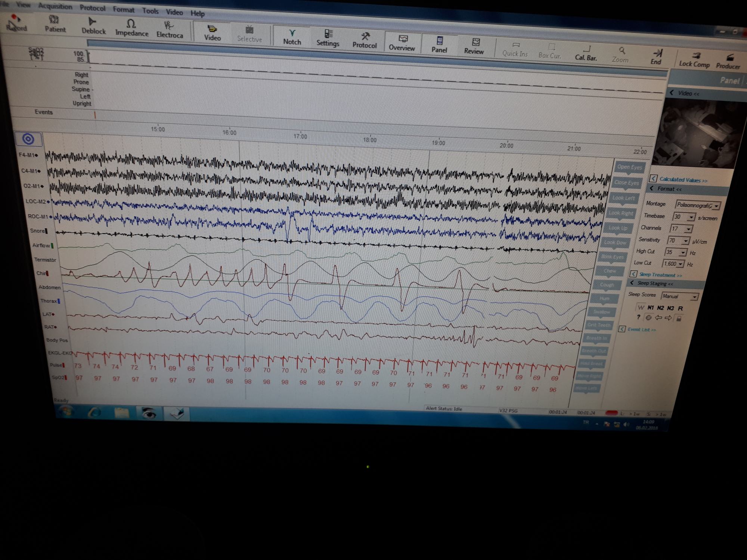Open the Protocol menu in menu bar
Viewport: 747px width, 560px height.
[93, 8]
